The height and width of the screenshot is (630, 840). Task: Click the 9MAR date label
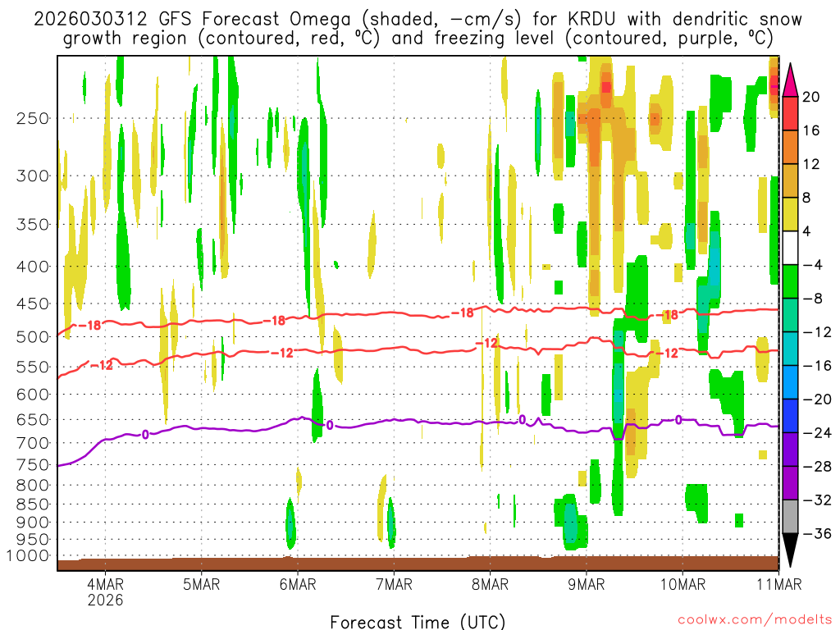586,584
